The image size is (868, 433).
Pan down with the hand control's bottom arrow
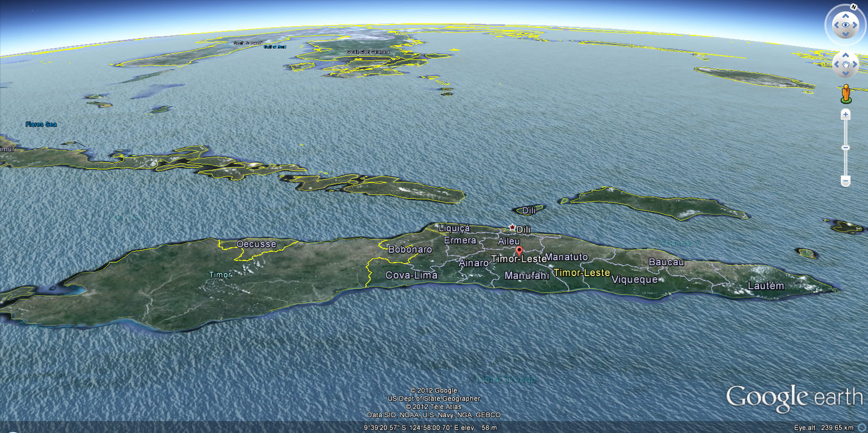coord(845,74)
